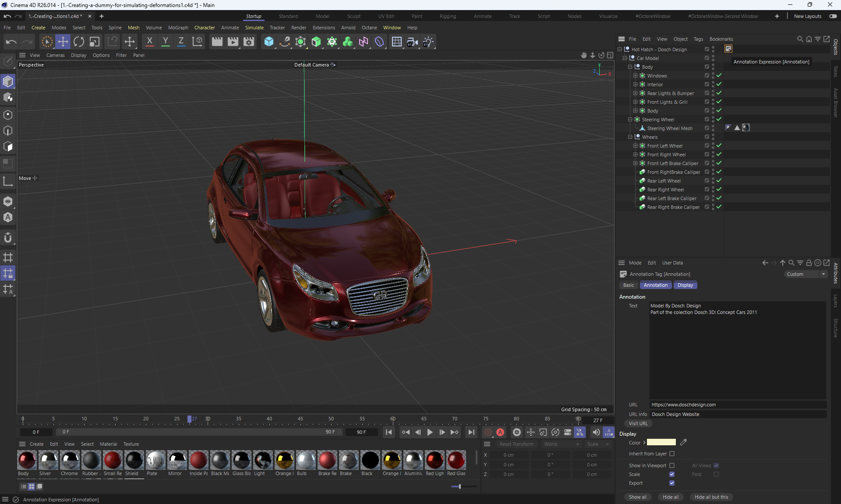The image size is (841, 504).
Task: Open the Custom mode dropdown
Action: [x=805, y=274]
